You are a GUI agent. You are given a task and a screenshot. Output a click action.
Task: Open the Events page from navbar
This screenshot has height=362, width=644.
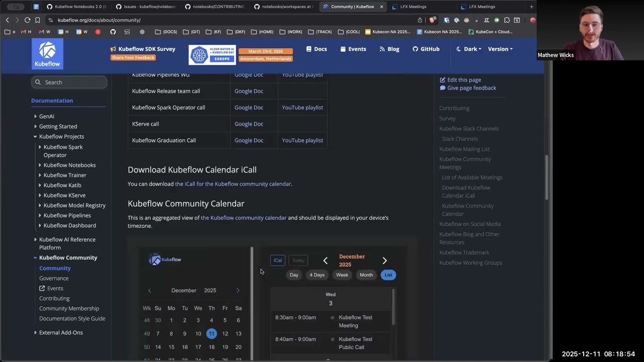pos(353,49)
